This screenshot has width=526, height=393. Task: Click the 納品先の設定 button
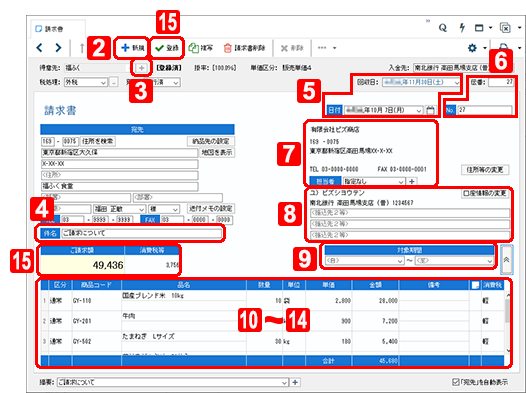211,141
